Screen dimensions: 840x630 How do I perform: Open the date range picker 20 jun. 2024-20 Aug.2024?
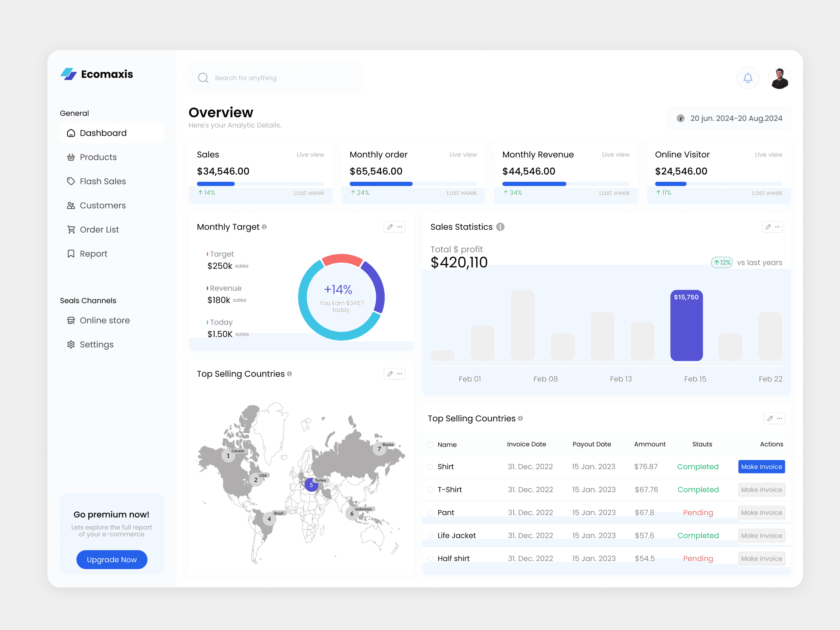(729, 118)
